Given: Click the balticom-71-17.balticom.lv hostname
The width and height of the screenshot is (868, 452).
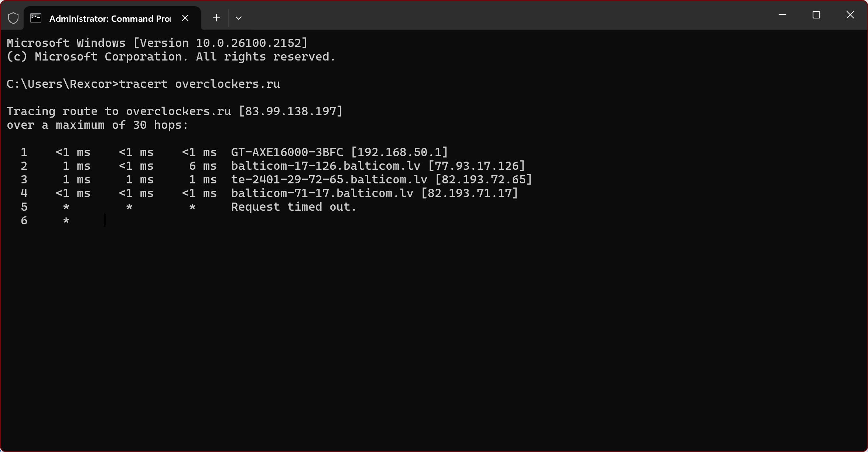Looking at the screenshot, I should pyautogui.click(x=322, y=193).
